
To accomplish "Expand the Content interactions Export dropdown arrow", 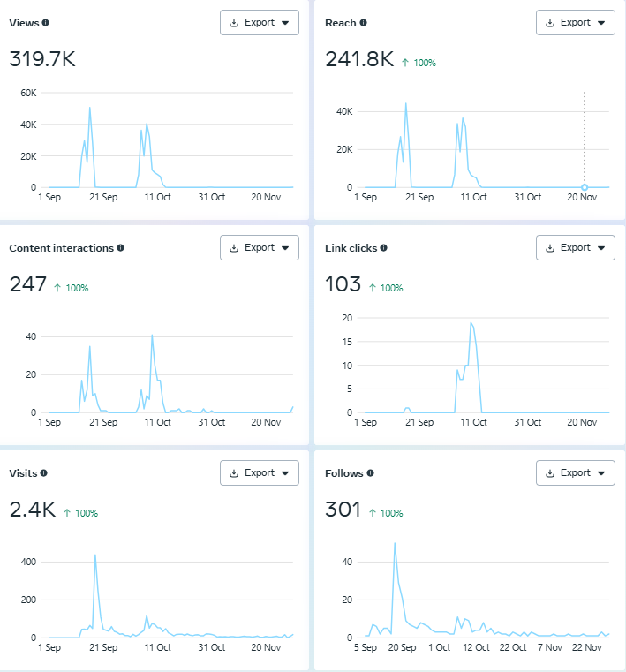I will point(284,248).
